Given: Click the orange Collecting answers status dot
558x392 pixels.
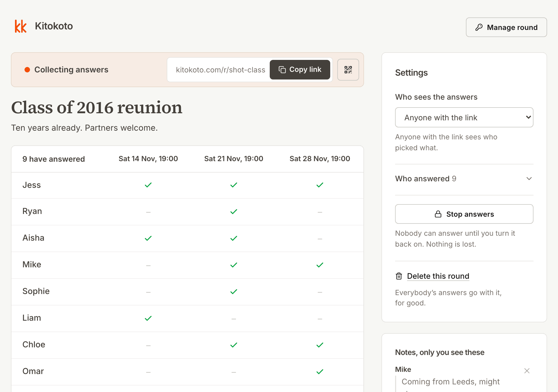Looking at the screenshot, I should pyautogui.click(x=27, y=70).
